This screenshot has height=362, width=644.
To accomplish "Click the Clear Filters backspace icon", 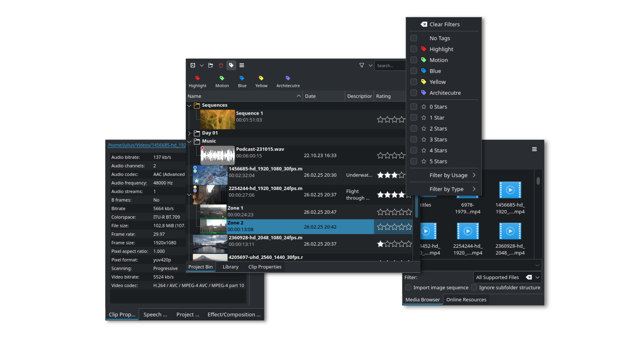I will pyautogui.click(x=424, y=24).
